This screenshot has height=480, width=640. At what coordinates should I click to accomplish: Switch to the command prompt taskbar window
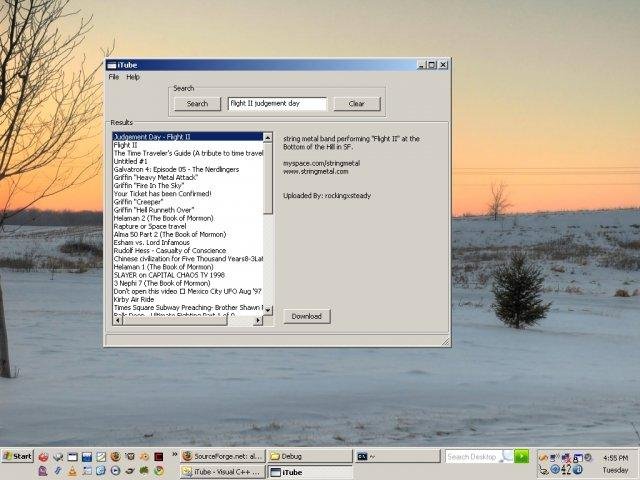point(397,456)
